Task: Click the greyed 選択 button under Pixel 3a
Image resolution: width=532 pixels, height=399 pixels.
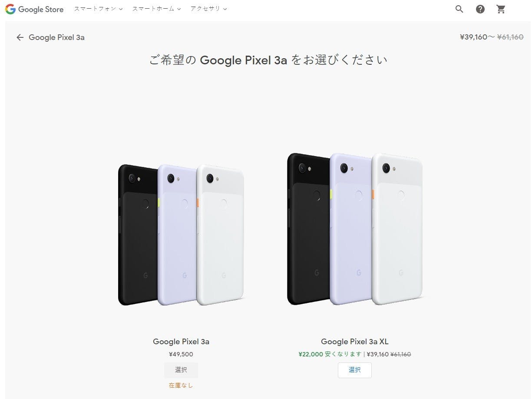Action: click(181, 370)
